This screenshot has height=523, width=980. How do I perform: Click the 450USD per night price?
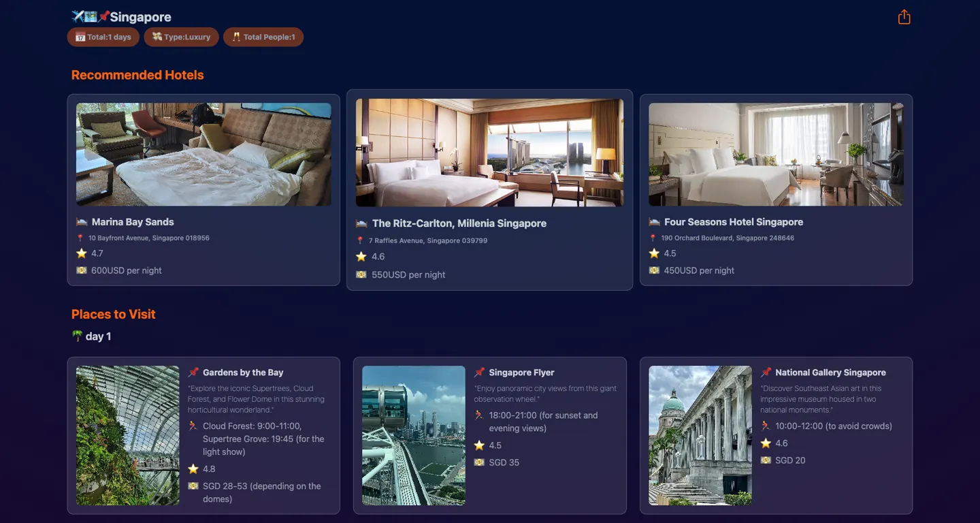coord(699,270)
